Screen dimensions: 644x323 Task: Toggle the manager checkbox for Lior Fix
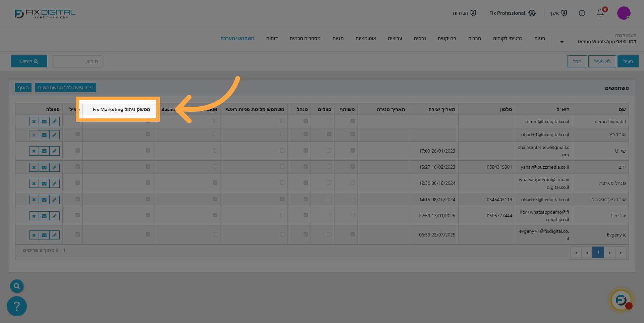point(306,215)
